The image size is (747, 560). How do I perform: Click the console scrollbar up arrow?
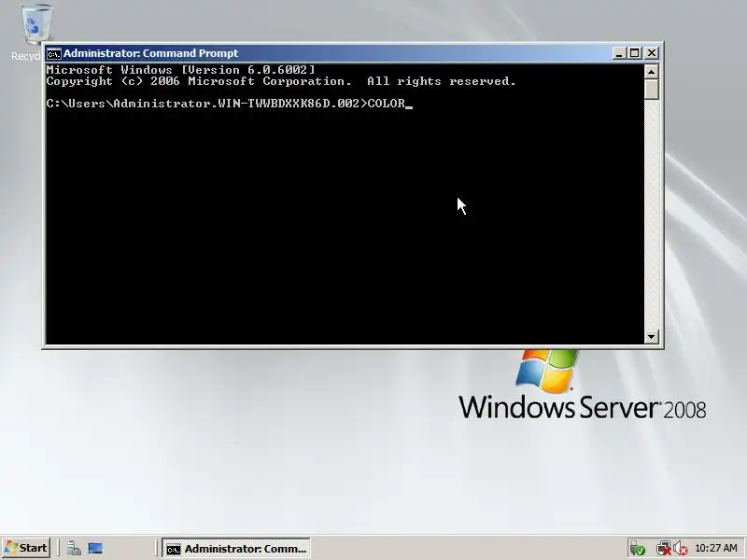pos(651,72)
